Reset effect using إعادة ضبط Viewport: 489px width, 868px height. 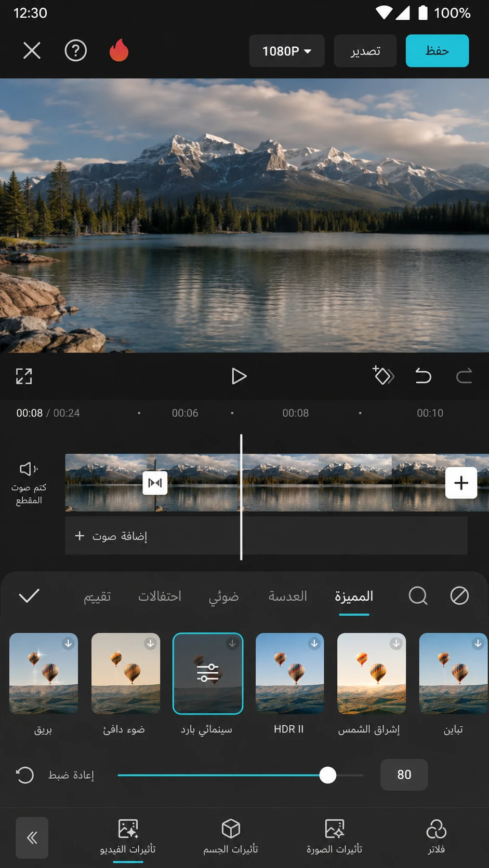55,775
